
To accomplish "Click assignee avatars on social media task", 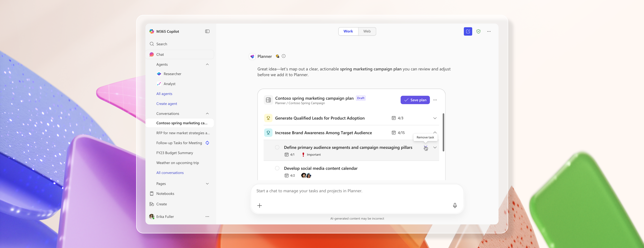I will [x=306, y=176].
